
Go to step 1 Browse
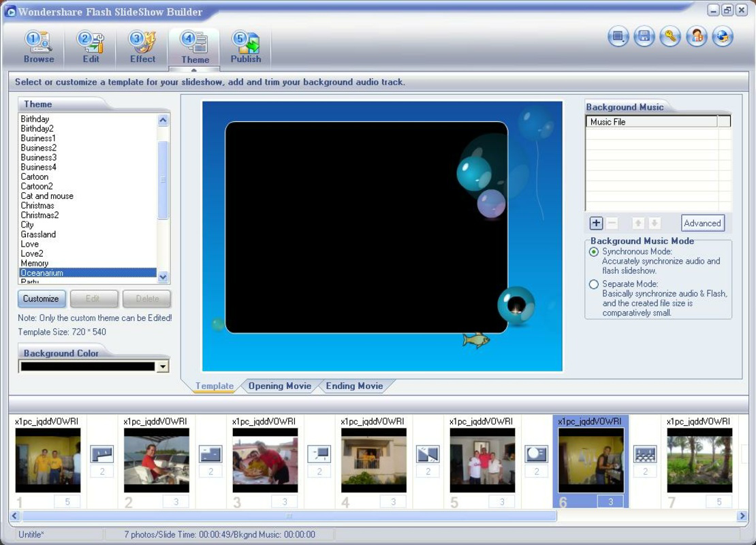click(x=39, y=47)
